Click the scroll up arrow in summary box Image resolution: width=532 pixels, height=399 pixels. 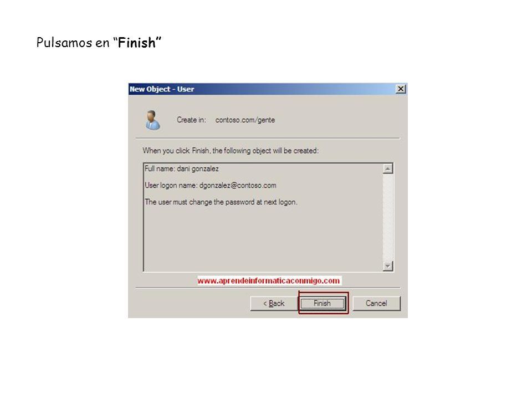click(x=388, y=168)
